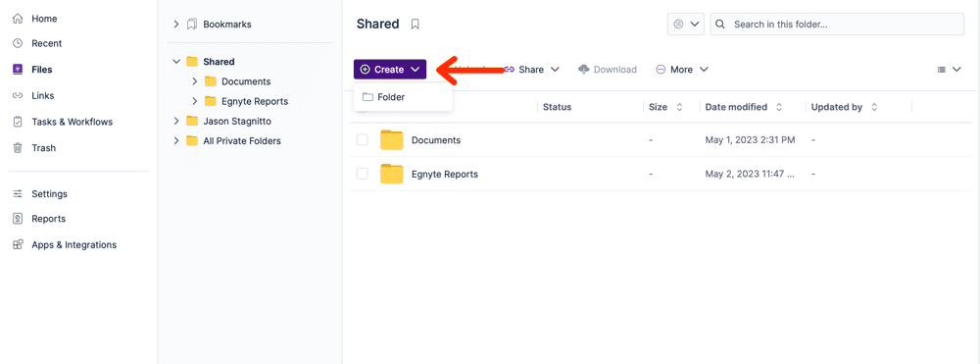Screen dimensions: 980x364
Task: Open Apps & Integrations icon
Action: [18, 244]
